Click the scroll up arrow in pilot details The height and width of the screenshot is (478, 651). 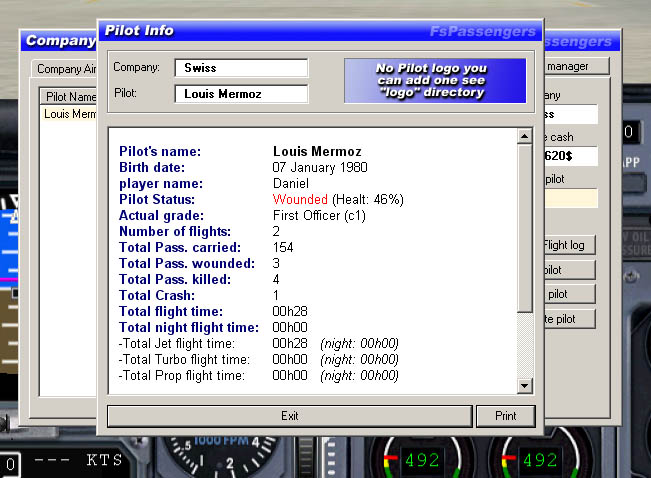pos(525,136)
